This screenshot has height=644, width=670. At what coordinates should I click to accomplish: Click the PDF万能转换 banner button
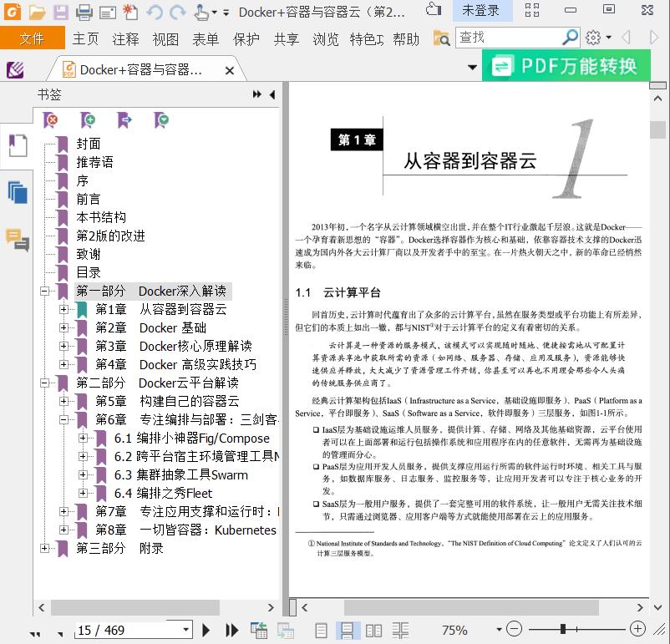(x=566, y=66)
